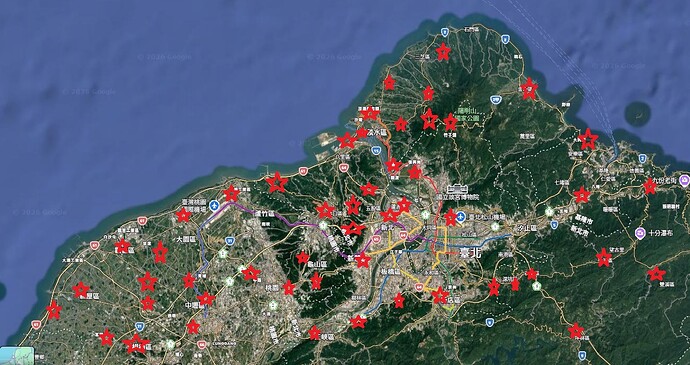
Task: Click the Songshan airport airplane icon
Action: pyautogui.click(x=461, y=216)
